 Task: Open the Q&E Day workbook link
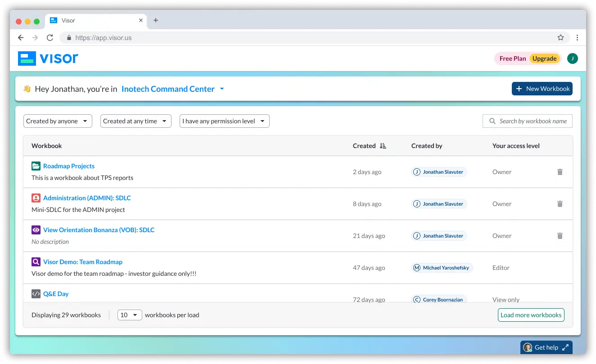(56, 294)
